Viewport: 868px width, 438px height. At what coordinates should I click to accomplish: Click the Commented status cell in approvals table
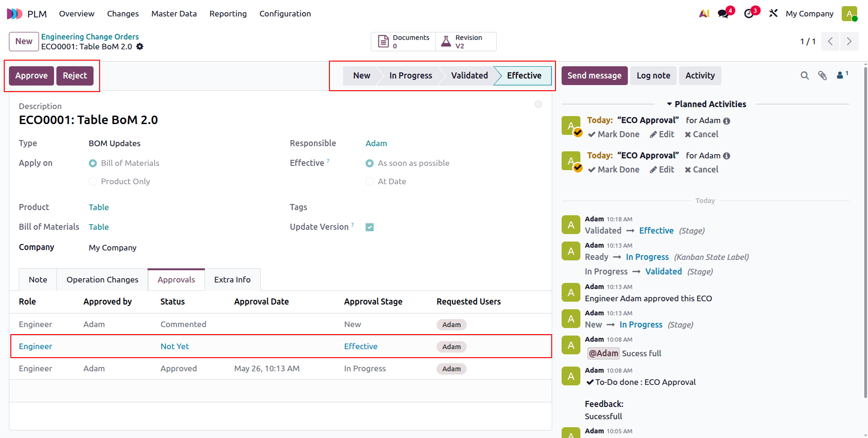pyautogui.click(x=183, y=325)
